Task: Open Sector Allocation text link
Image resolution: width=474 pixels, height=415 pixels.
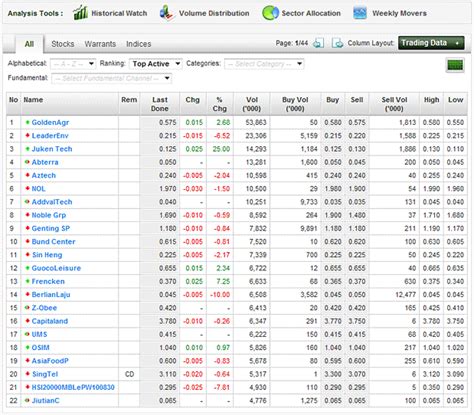Action: click(311, 13)
